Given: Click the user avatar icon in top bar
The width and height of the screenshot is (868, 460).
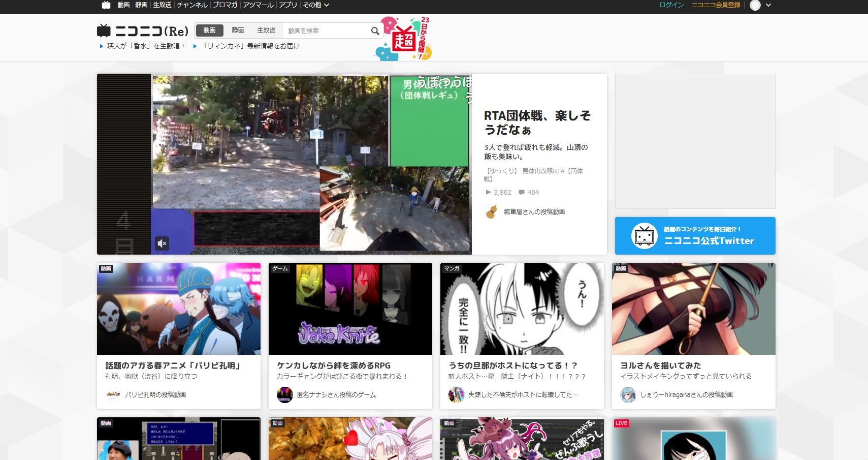Looking at the screenshot, I should pos(755,5).
